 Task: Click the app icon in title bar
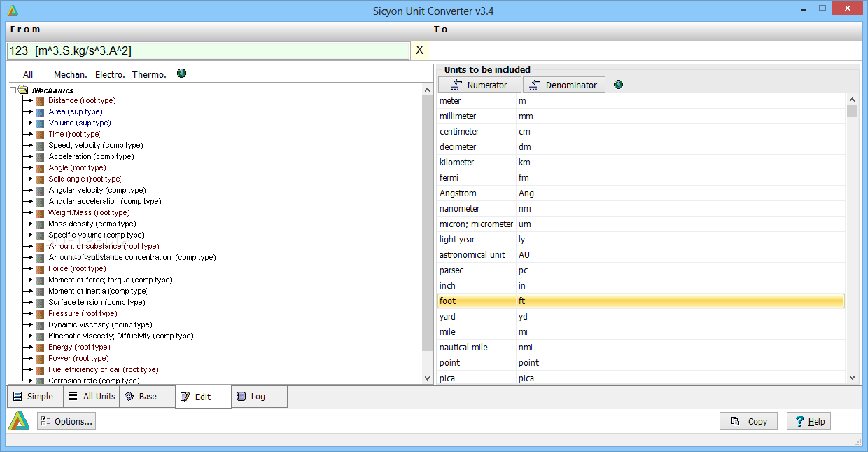click(13, 11)
